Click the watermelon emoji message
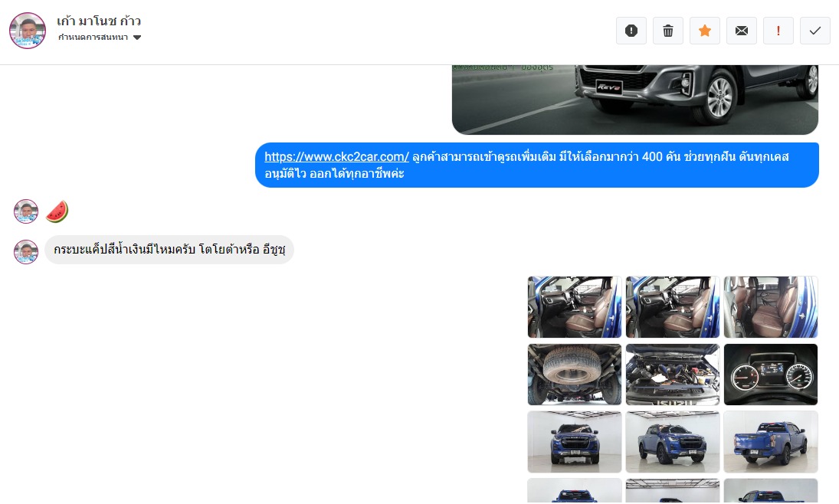Viewport: 839px width, 504px height. tap(57, 211)
